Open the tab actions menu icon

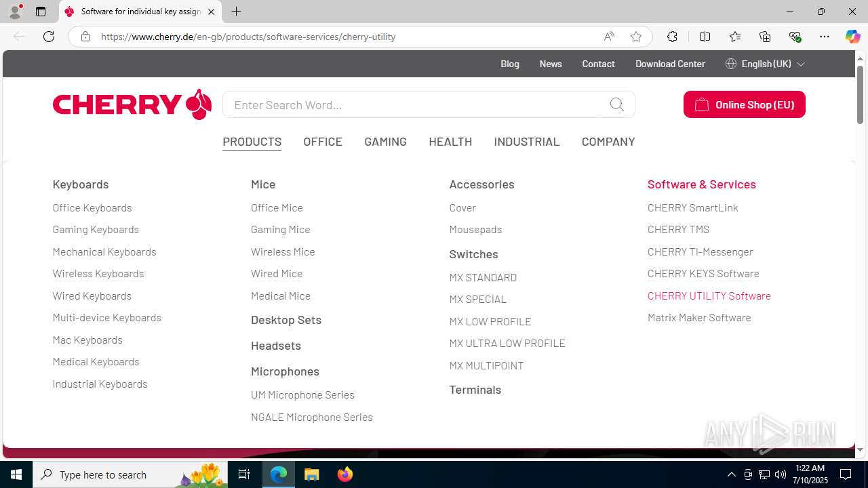click(41, 12)
